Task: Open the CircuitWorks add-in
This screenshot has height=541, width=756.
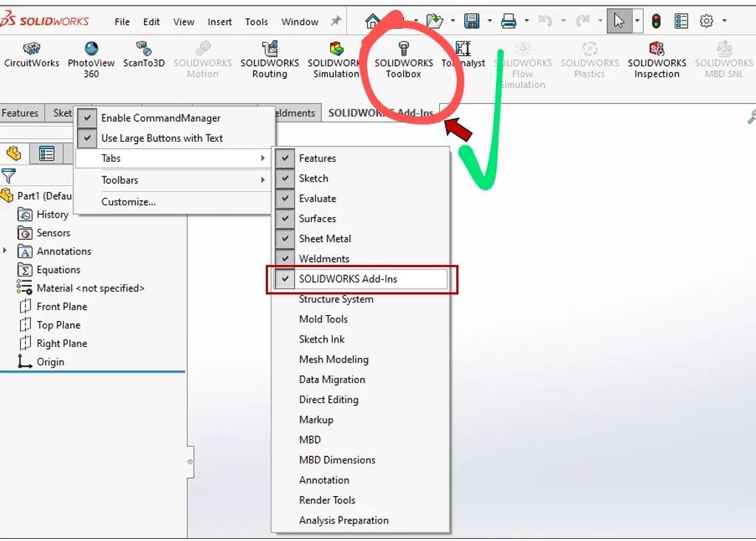Action: tap(31, 54)
